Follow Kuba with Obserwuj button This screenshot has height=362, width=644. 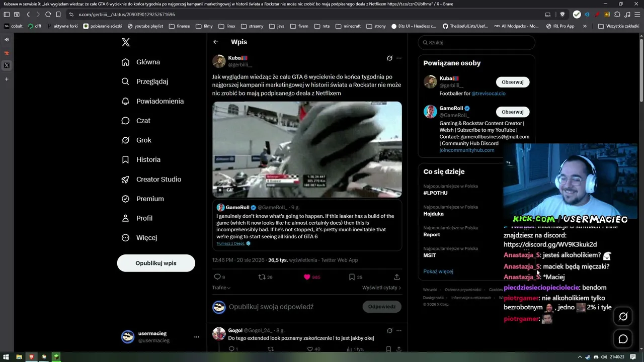coord(513,82)
